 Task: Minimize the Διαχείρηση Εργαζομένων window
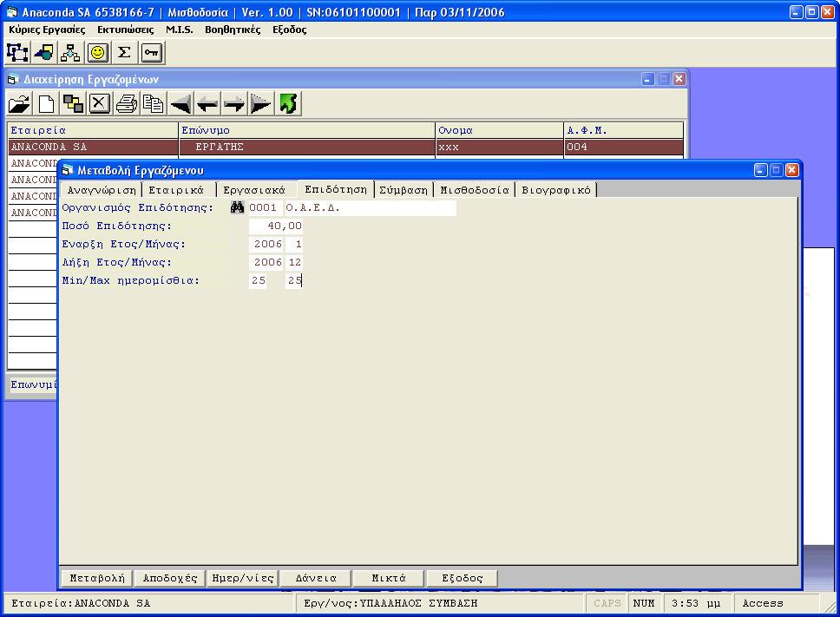tap(647, 79)
